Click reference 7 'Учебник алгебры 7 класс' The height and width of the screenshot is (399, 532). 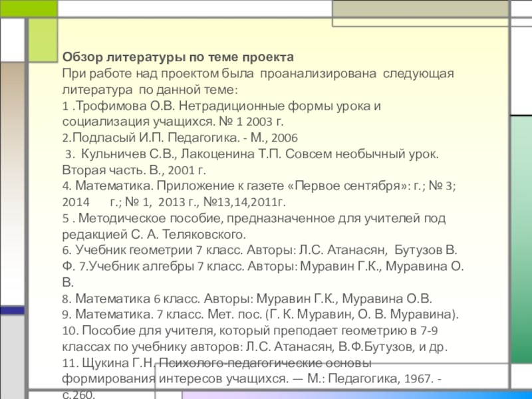[271, 267]
